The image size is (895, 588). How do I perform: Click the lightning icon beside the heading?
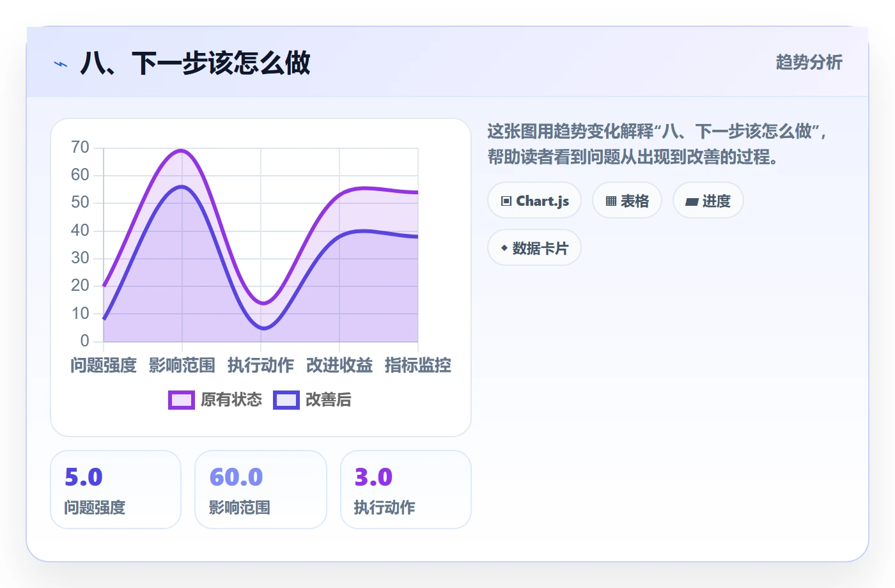(61, 64)
